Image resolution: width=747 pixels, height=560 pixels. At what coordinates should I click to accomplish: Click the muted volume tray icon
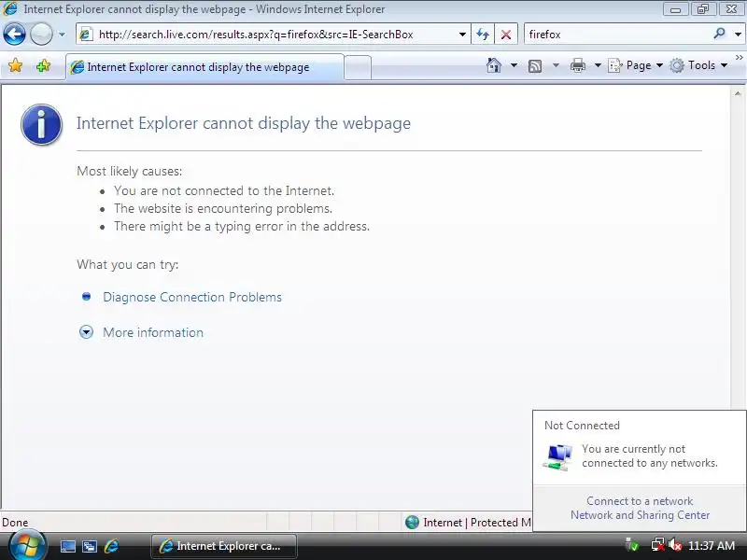coord(674,545)
